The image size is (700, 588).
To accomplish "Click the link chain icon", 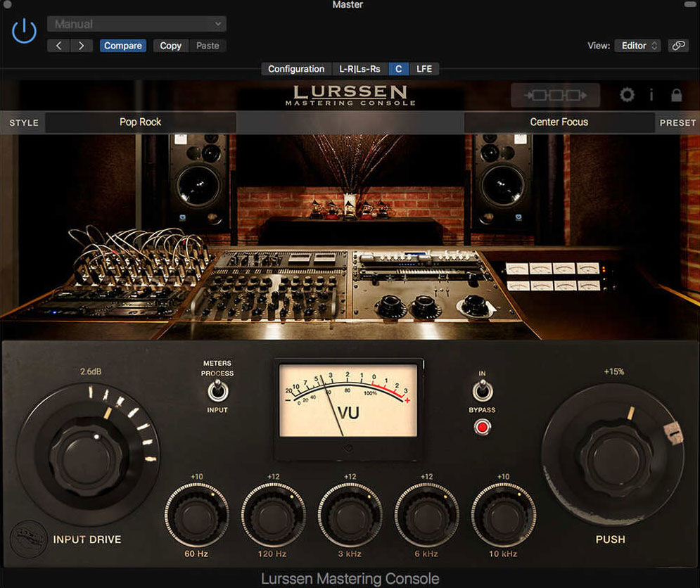I will pos(678,46).
